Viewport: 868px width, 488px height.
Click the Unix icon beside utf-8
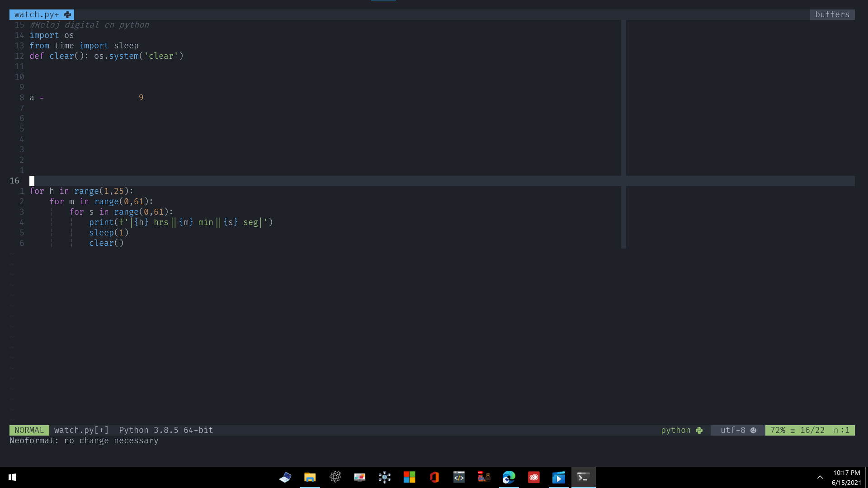click(753, 431)
